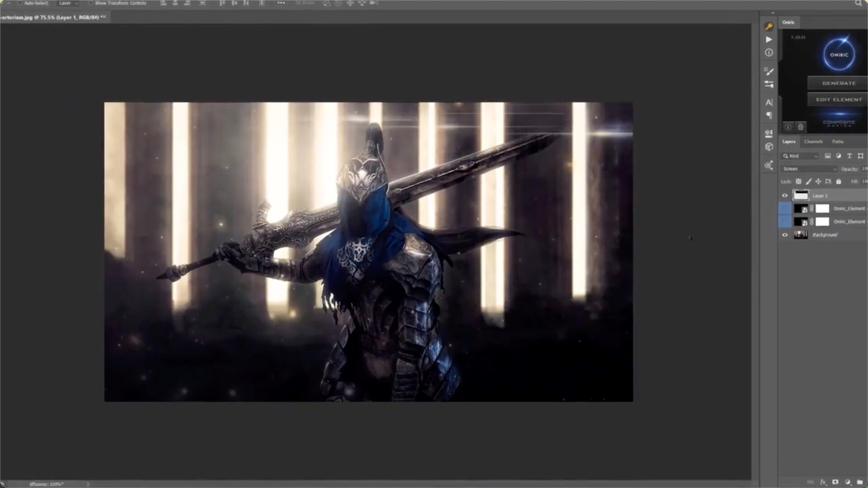Click the three-dot more options in options bar
The height and width of the screenshot is (488, 868).
[281, 3]
